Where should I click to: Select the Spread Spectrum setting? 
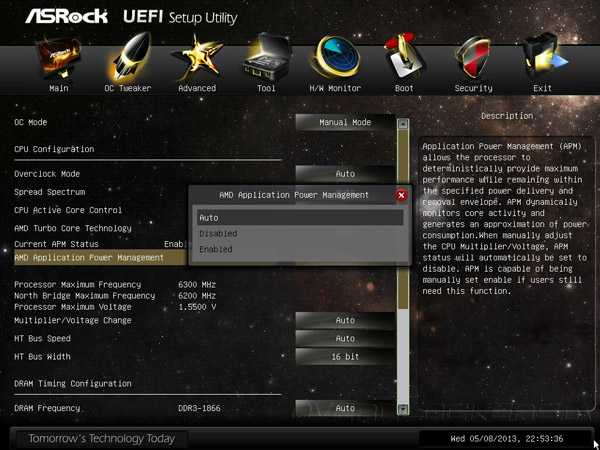(50, 192)
